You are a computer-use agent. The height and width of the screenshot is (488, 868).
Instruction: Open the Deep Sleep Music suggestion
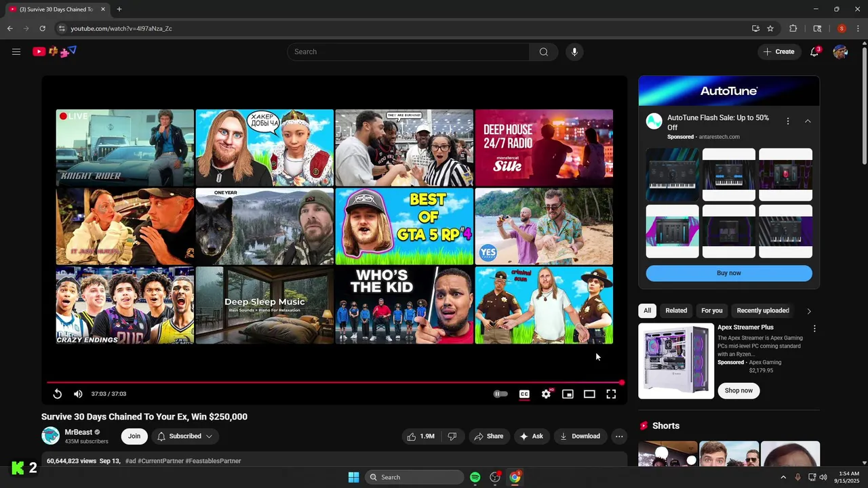pyautogui.click(x=264, y=305)
